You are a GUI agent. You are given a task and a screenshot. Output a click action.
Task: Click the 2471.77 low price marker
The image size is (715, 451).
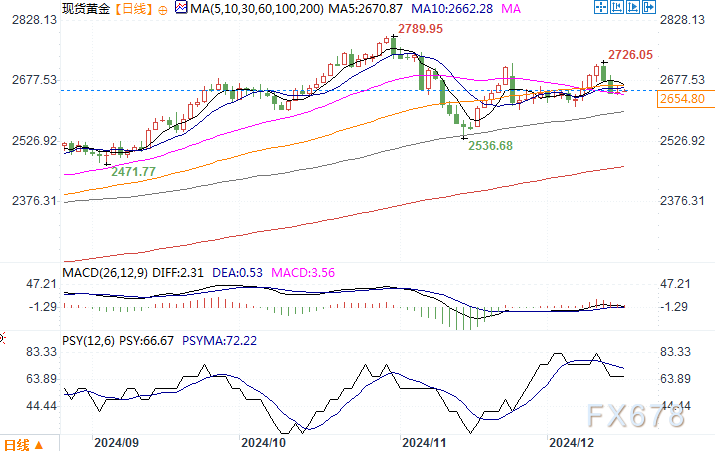[133, 172]
